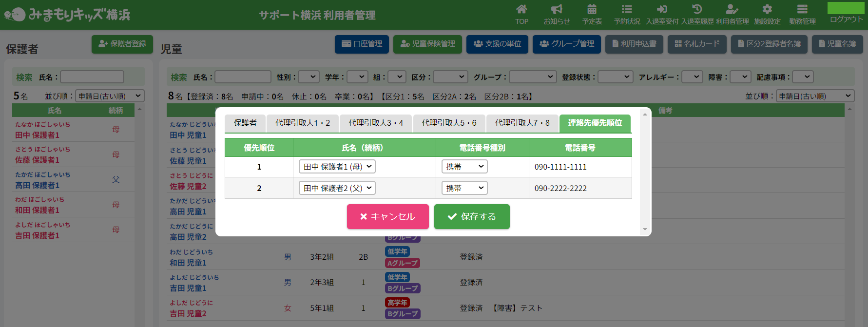Open 施設設定 gear icon
Screen dimensions: 868x327
coord(767,10)
